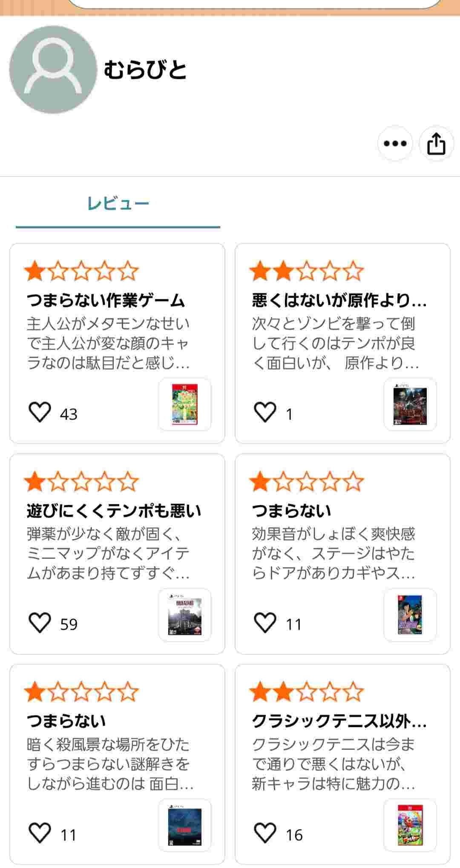Like the 遊びにくくテンポも悪い review
This screenshot has width=460, height=868.
(40, 622)
